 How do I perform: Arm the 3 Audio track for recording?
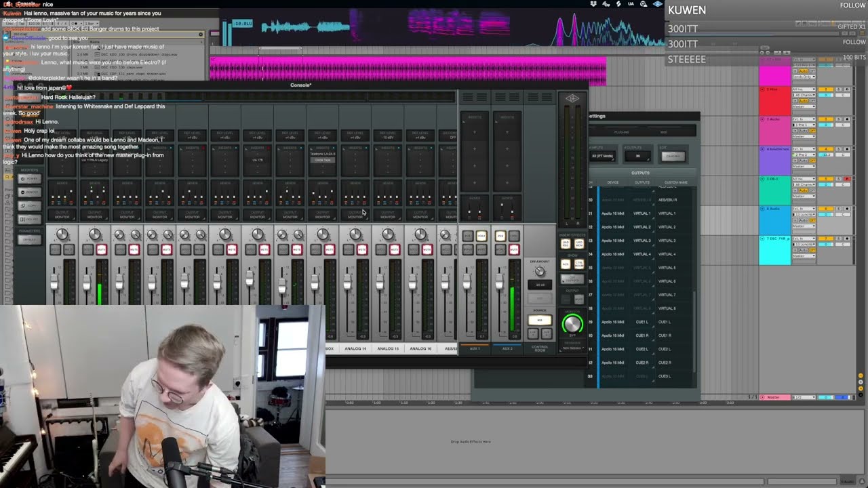pos(846,119)
